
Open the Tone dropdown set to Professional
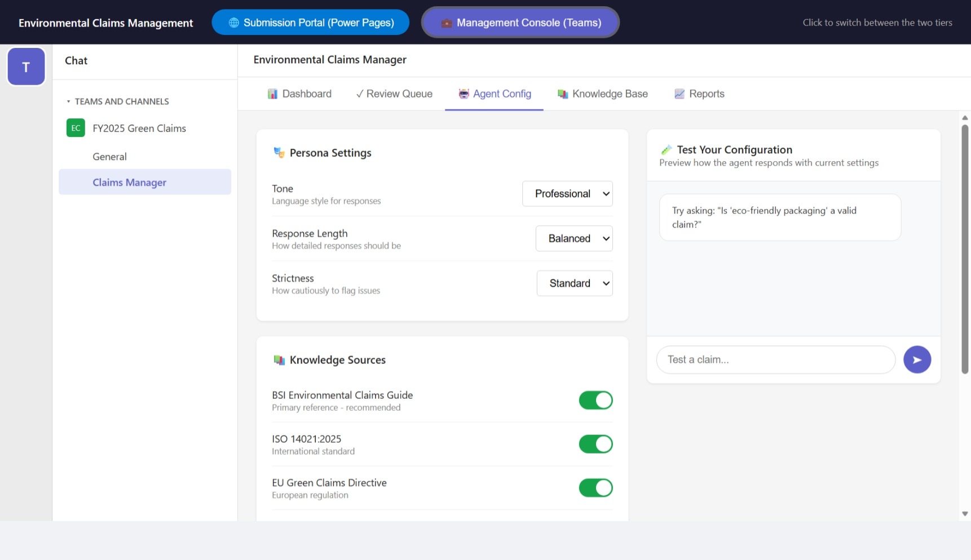point(567,194)
